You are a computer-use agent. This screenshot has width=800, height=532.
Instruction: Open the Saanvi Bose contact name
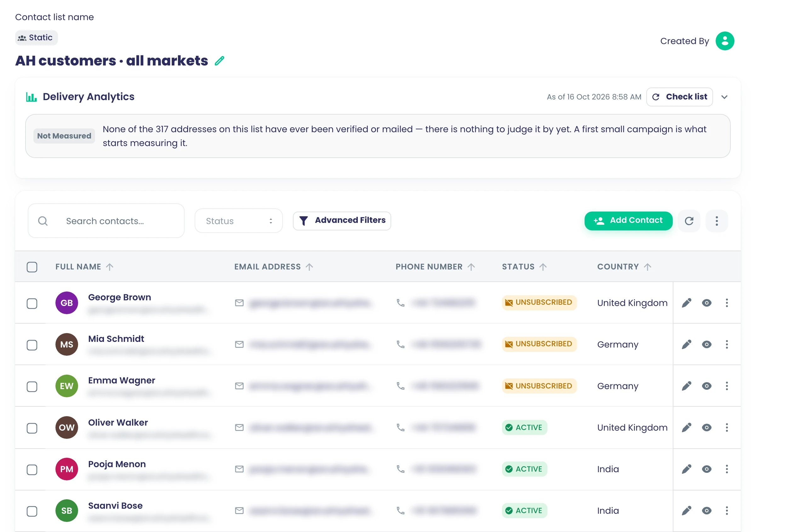click(115, 506)
